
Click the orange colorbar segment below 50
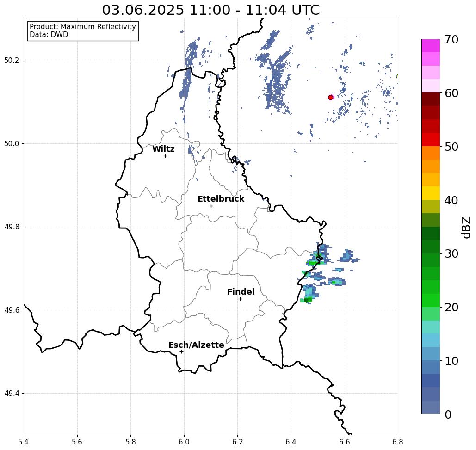431,153
